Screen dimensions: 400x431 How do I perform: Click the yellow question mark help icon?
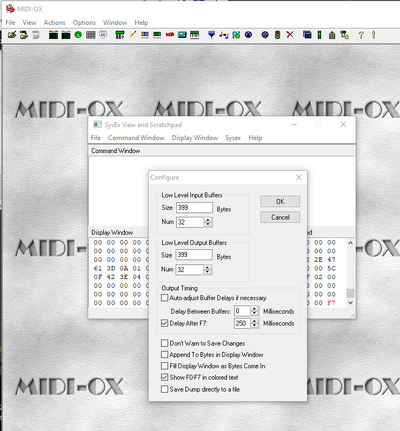[x=361, y=35]
